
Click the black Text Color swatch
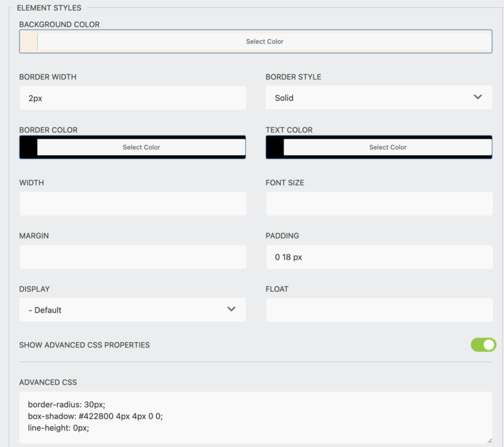(x=275, y=147)
